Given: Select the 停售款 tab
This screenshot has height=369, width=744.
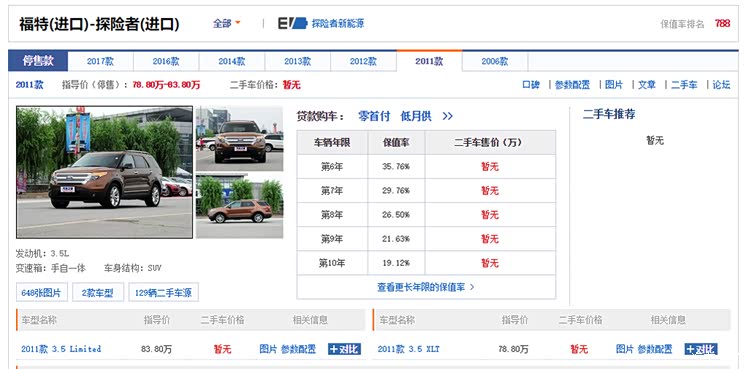Looking at the screenshot, I should pyautogui.click(x=38, y=61).
